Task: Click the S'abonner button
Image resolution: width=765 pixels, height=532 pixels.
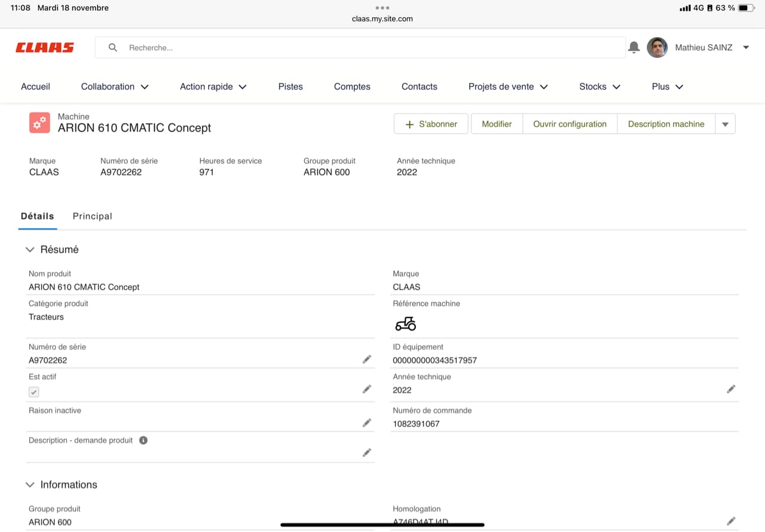Action: [431, 124]
